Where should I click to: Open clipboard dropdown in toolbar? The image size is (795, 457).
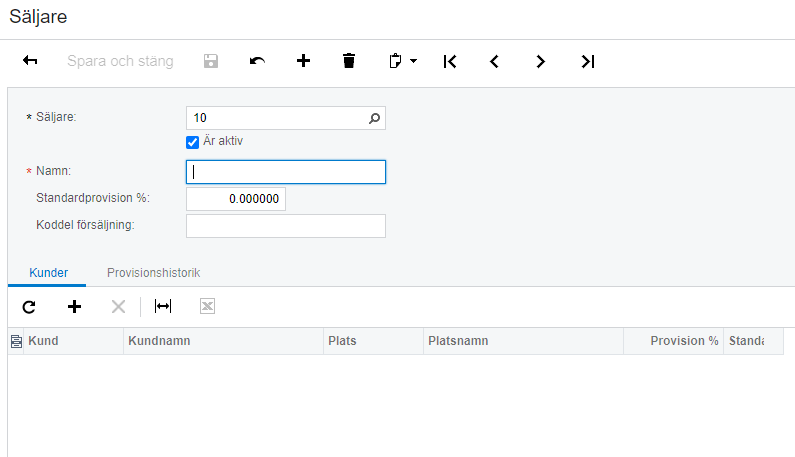pyautogui.click(x=402, y=61)
